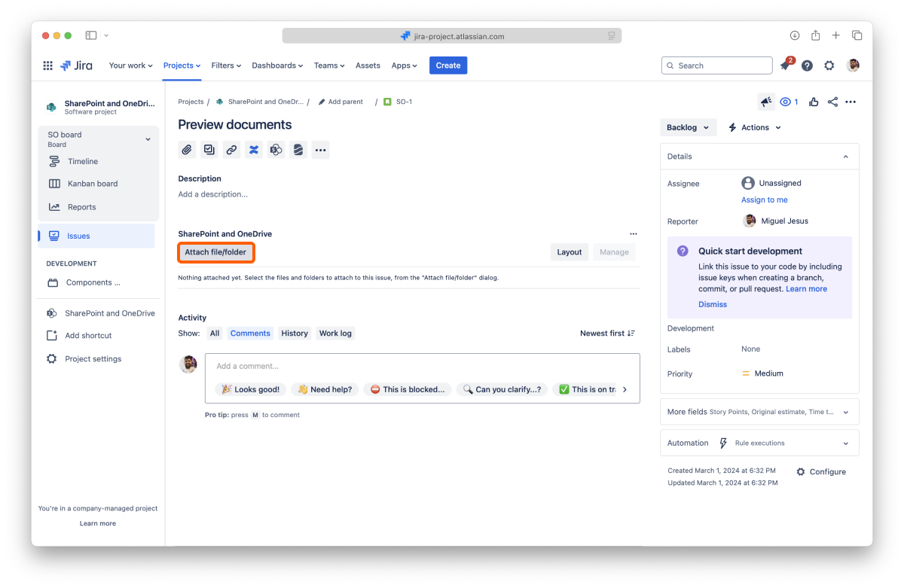This screenshot has height=588, width=904.
Task: Open the give feedback megaphone icon
Action: [x=765, y=102]
